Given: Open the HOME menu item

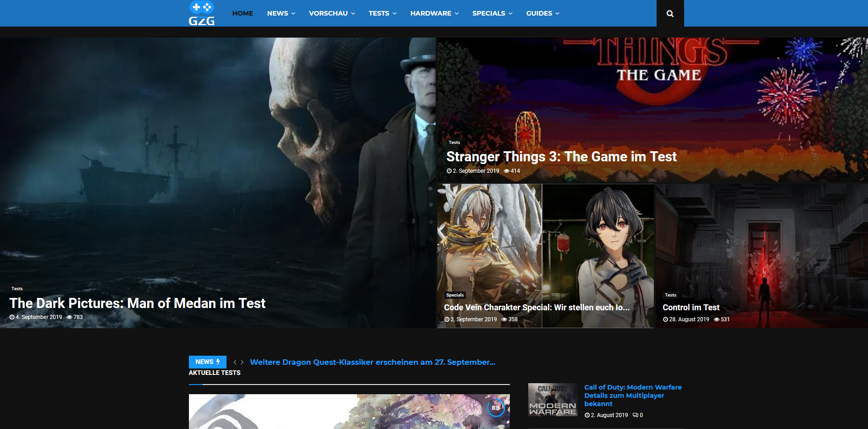Looking at the screenshot, I should point(243,13).
